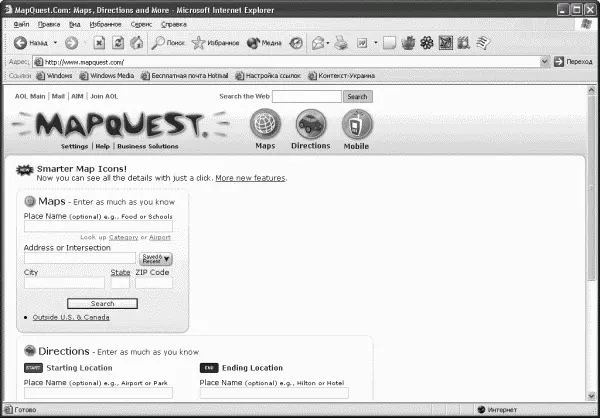The height and width of the screenshot is (418, 600).
Task: Open the Help link under logo
Action: (103, 146)
